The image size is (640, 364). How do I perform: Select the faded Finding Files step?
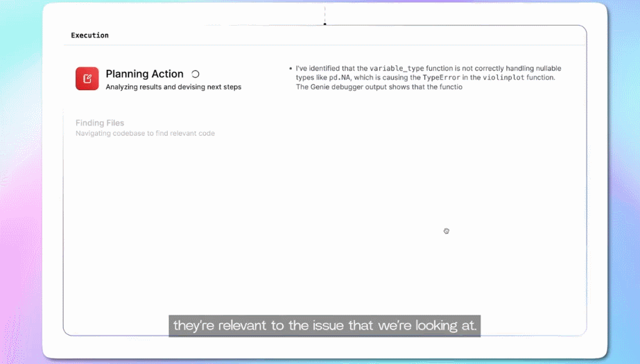[x=100, y=123]
